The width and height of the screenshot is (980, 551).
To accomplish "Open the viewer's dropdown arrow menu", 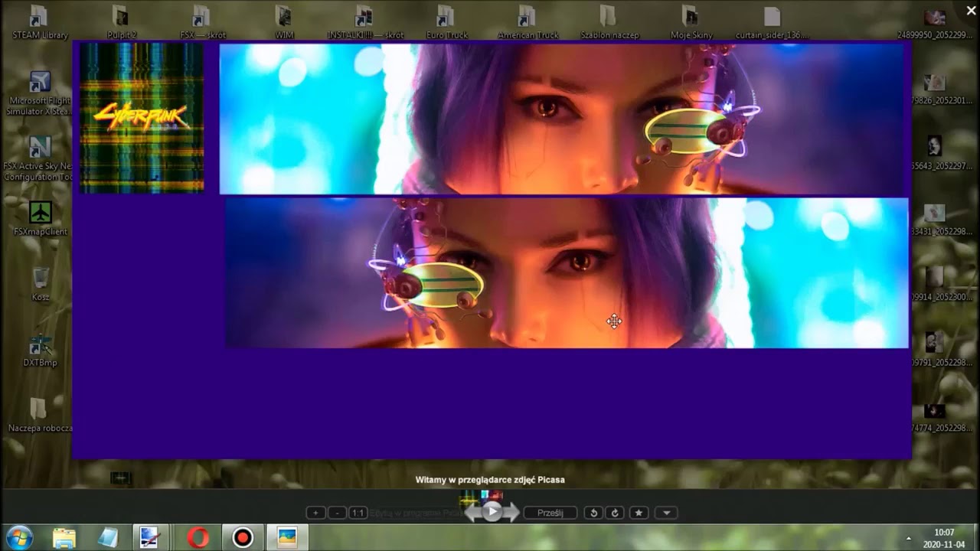I will tap(667, 513).
